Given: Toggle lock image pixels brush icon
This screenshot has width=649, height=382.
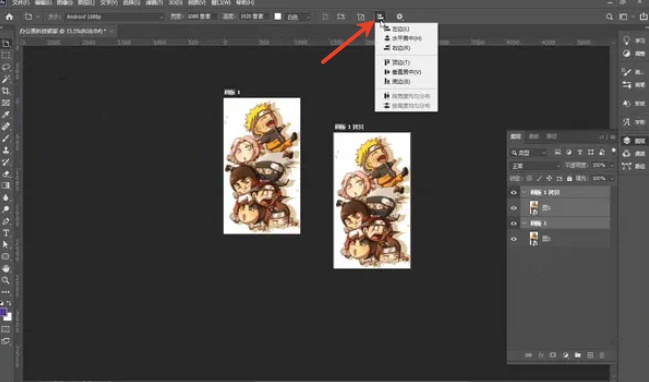Looking at the screenshot, I should click(539, 178).
